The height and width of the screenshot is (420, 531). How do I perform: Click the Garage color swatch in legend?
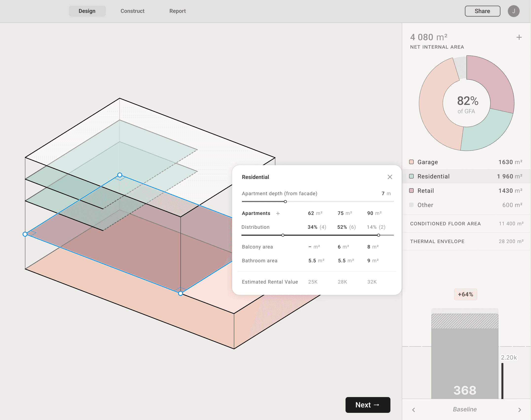[411, 162]
